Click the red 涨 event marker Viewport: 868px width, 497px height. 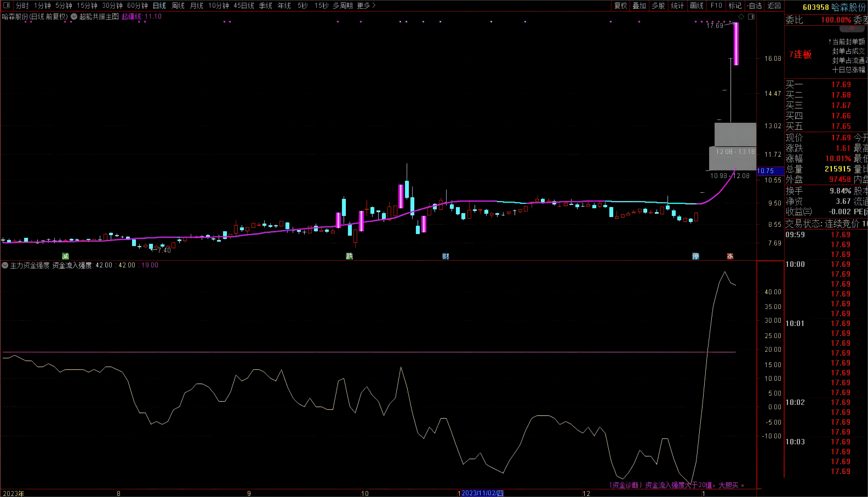pyautogui.click(x=730, y=256)
